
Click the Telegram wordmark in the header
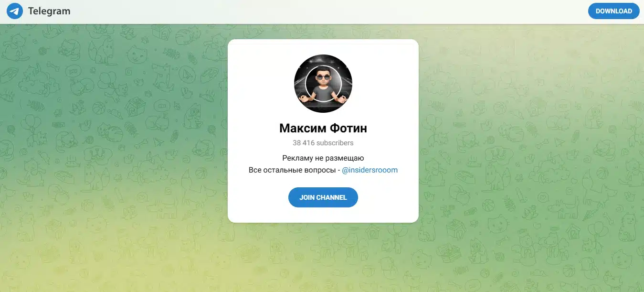click(x=49, y=11)
